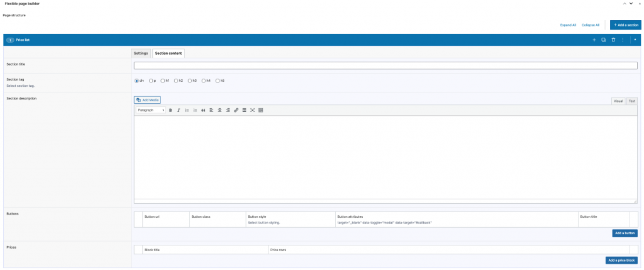
Task: Switch the editor to Visual mode
Action: point(619,101)
